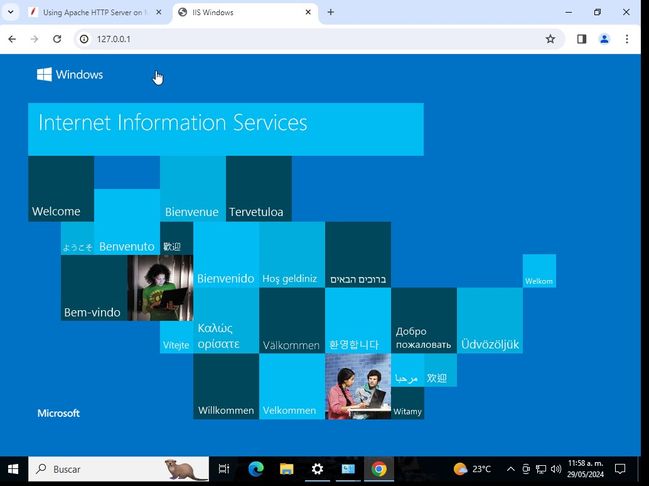Open the notification center icon
Screen dimensions: 649x486
620,469
